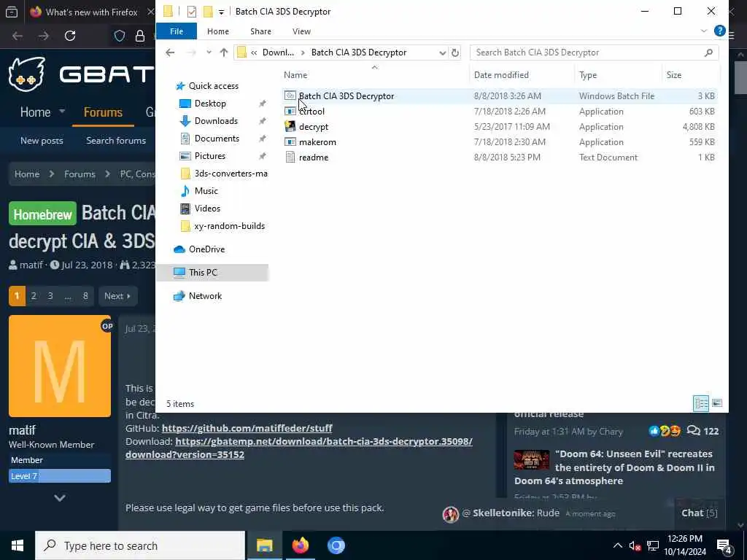Switch to Firefox in taskbar
Screen dimensions: 747x560
click(300, 545)
